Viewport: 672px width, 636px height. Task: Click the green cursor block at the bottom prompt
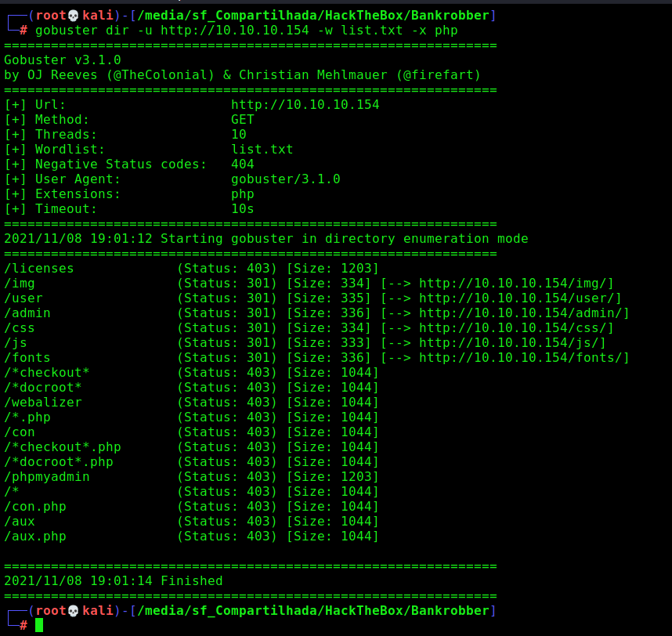coord(39,625)
